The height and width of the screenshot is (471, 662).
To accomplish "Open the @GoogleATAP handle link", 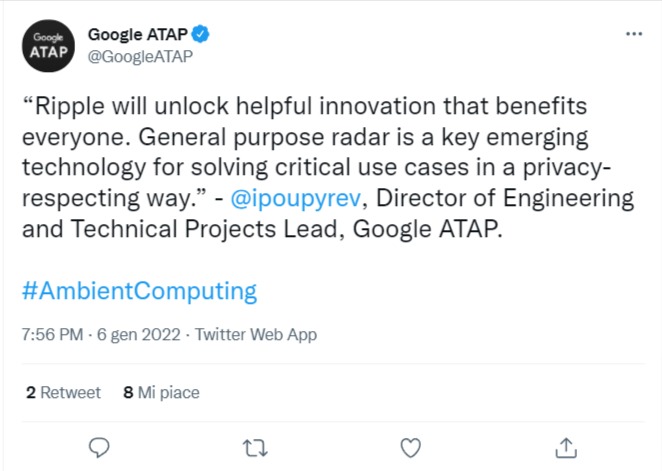I will click(140, 56).
